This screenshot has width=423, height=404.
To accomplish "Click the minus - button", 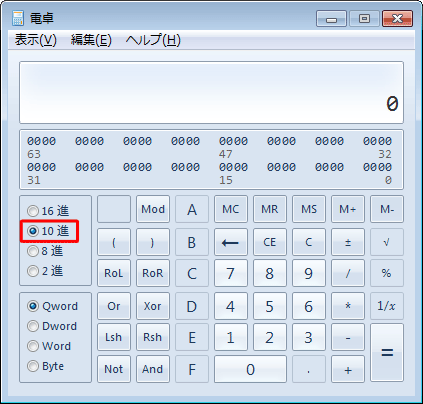I will point(348,337).
